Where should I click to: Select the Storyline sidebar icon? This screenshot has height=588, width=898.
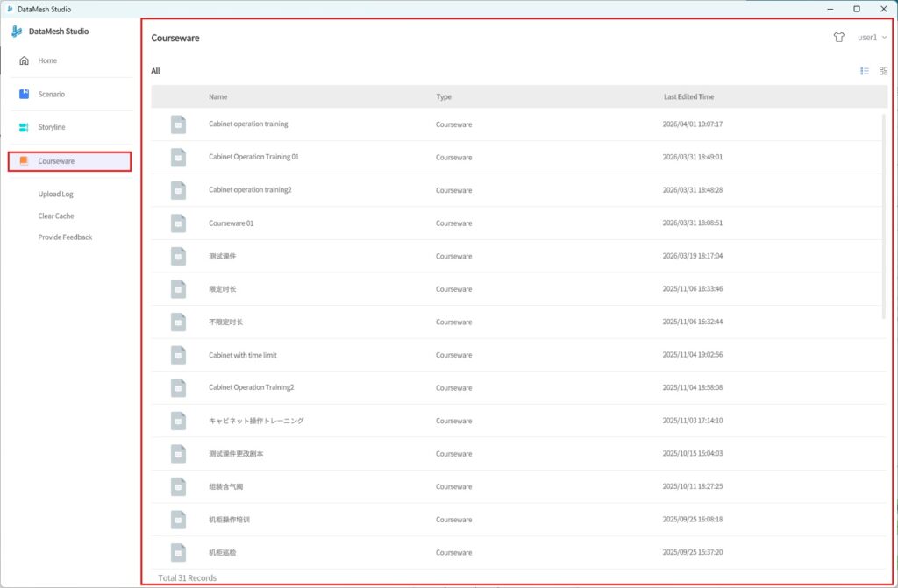pos(24,127)
